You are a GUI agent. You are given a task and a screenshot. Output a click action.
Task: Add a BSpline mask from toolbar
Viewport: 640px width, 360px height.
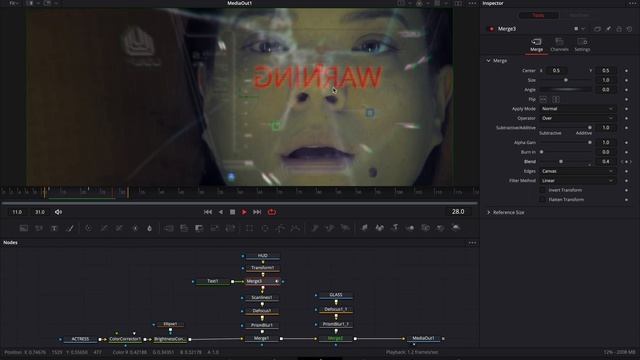[295, 228]
